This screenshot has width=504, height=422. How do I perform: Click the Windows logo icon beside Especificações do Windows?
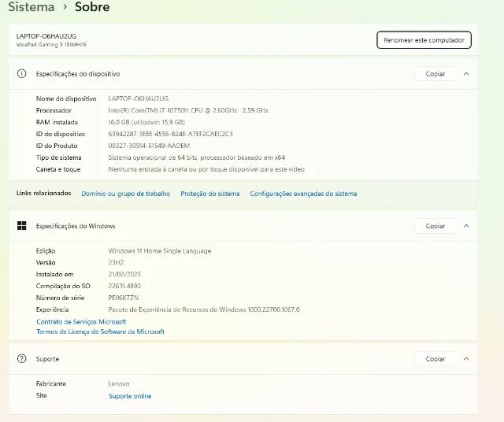pyautogui.click(x=22, y=226)
